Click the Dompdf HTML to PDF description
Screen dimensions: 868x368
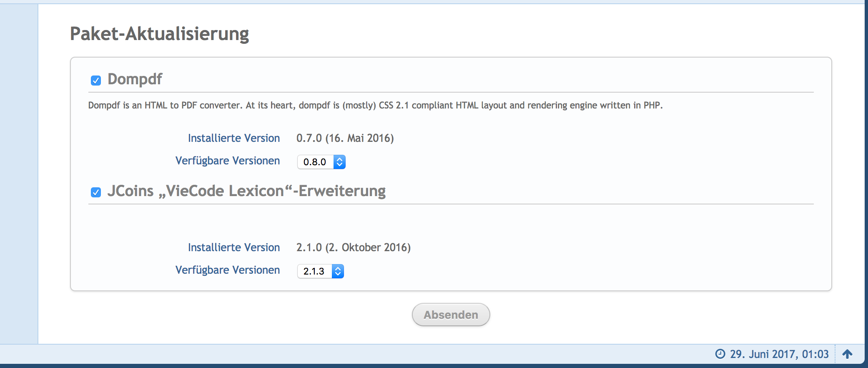point(375,106)
